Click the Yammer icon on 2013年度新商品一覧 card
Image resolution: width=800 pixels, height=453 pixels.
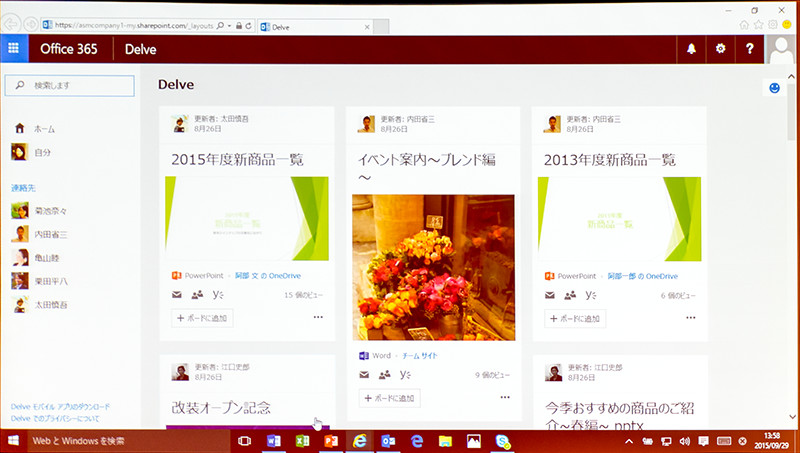tap(590, 295)
